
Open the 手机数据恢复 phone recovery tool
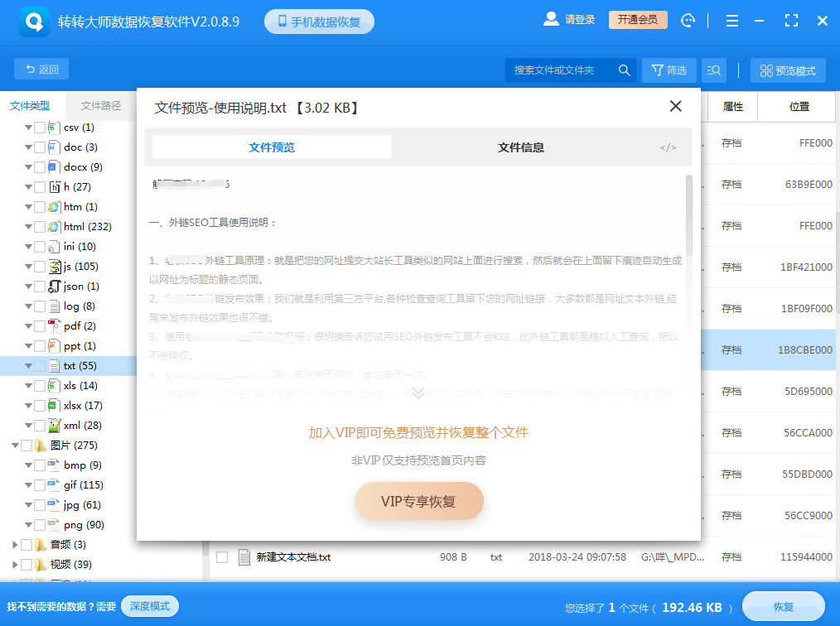(x=319, y=21)
